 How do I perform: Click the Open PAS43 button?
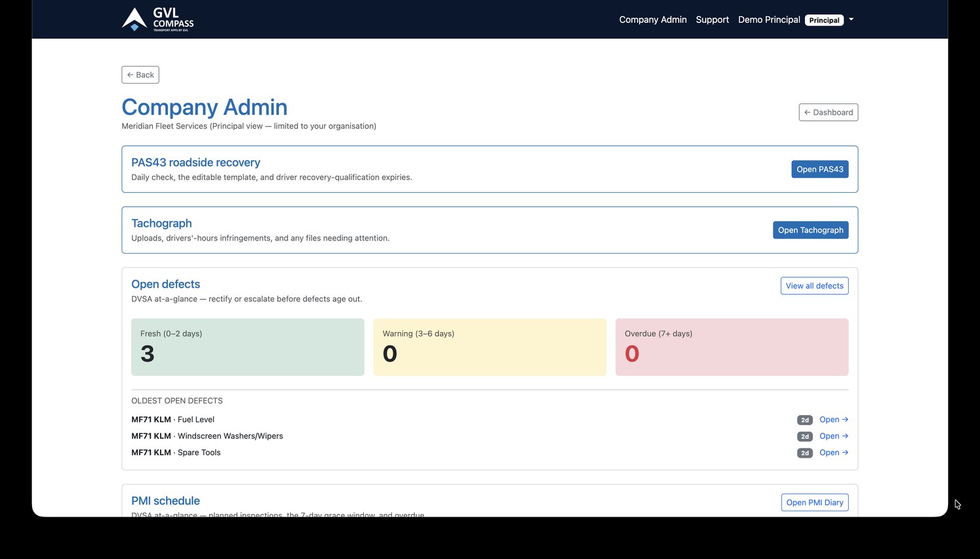click(x=820, y=169)
